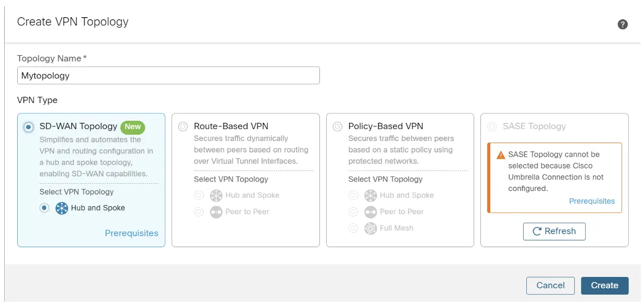
Task: Choose SD-WAN Hub and Spoke radio option
Action: (x=45, y=208)
